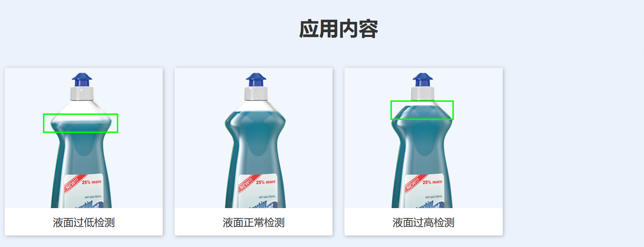644x247 pixels.
Task: Click red NEW banner on middle bottle
Action: (x=248, y=183)
